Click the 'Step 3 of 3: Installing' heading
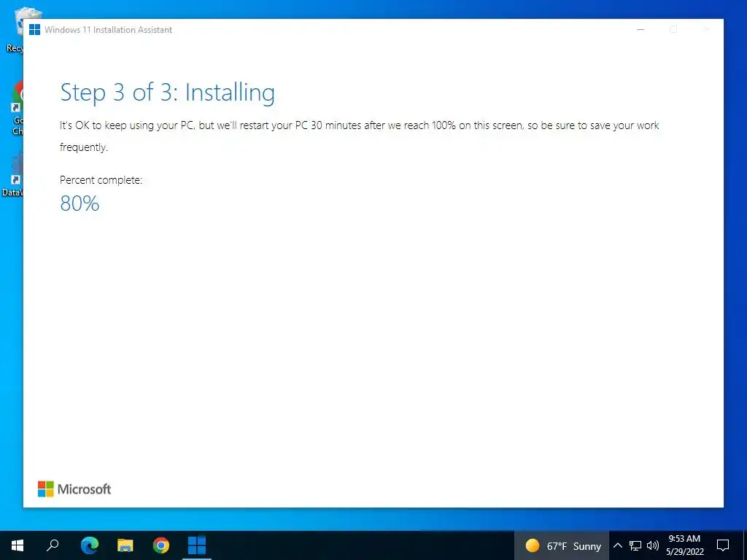 pyautogui.click(x=167, y=93)
